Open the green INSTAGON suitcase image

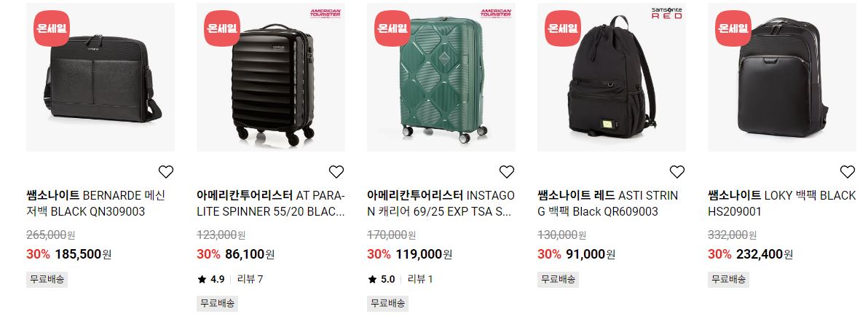coord(441,77)
